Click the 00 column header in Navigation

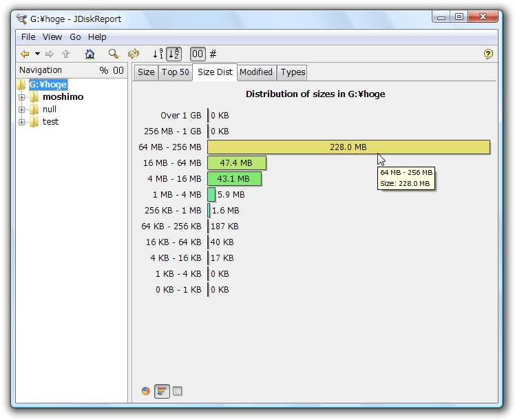118,70
